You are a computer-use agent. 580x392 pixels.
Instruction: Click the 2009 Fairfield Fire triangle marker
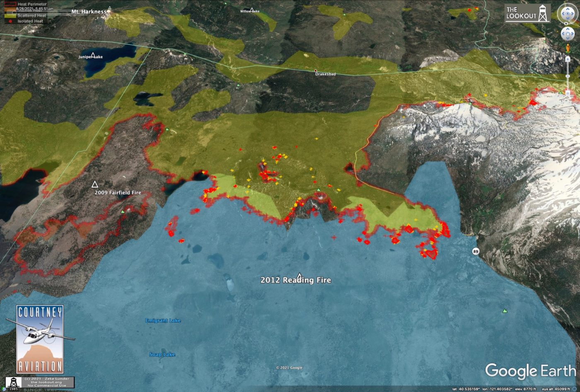click(x=95, y=184)
